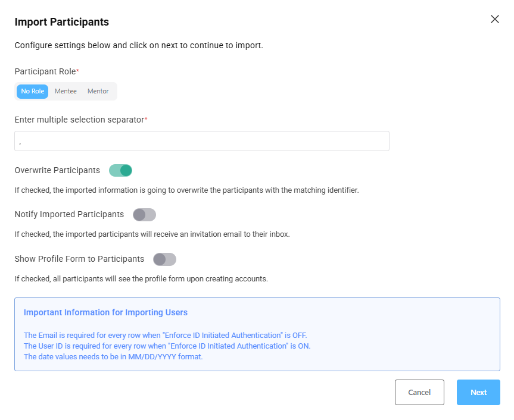Switch the role selection to Mentor
Image resolution: width=514 pixels, height=420 pixels.
pos(98,91)
